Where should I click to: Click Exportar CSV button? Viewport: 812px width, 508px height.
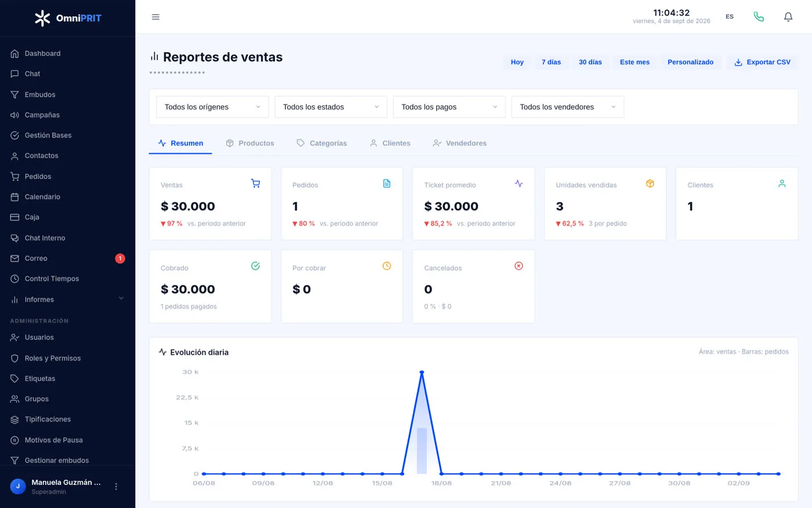762,62
